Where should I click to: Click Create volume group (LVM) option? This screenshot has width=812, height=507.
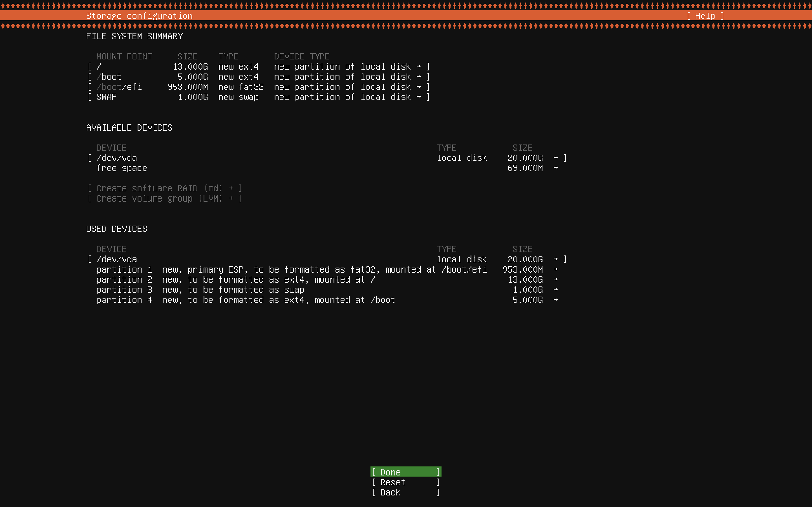coord(164,199)
